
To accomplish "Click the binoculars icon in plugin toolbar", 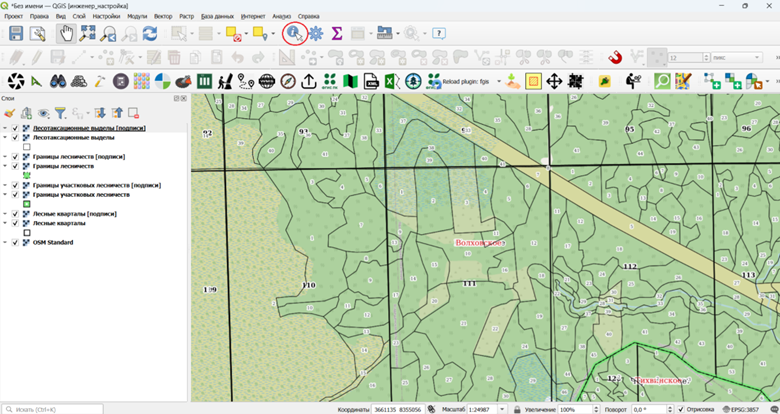I will pyautogui.click(x=58, y=81).
